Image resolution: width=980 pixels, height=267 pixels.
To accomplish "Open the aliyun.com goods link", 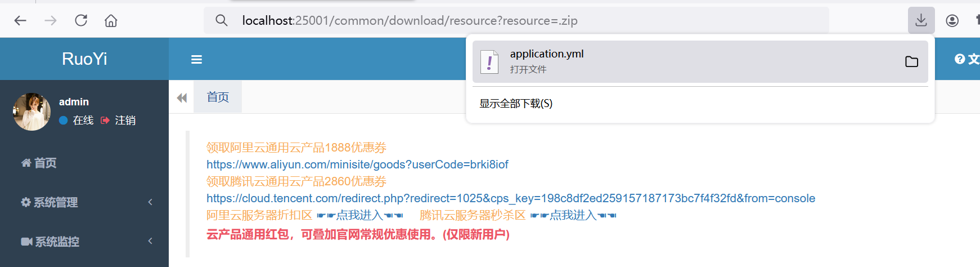I will 357,164.
